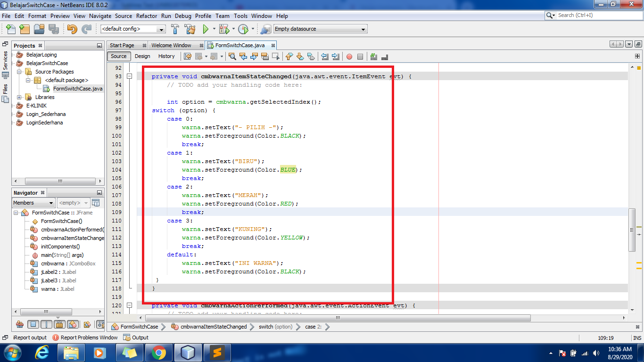Switch to History view
This screenshot has height=362, width=644.
coord(166,56)
